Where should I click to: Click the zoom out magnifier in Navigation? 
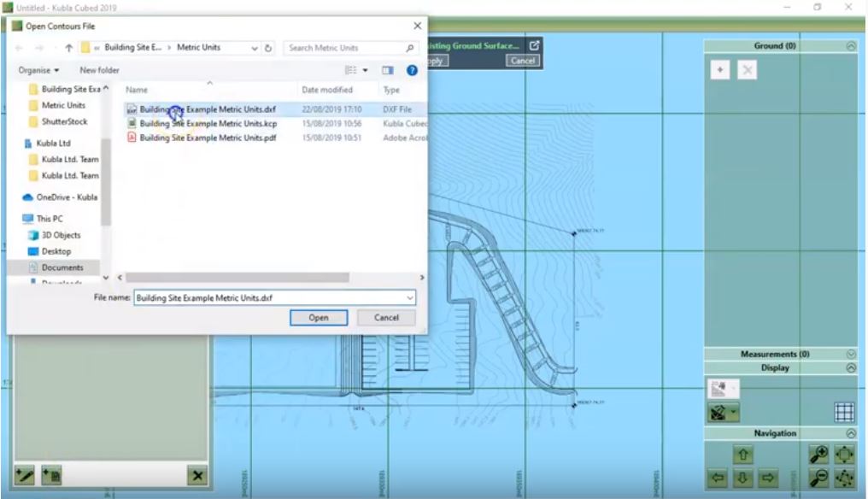point(818,478)
